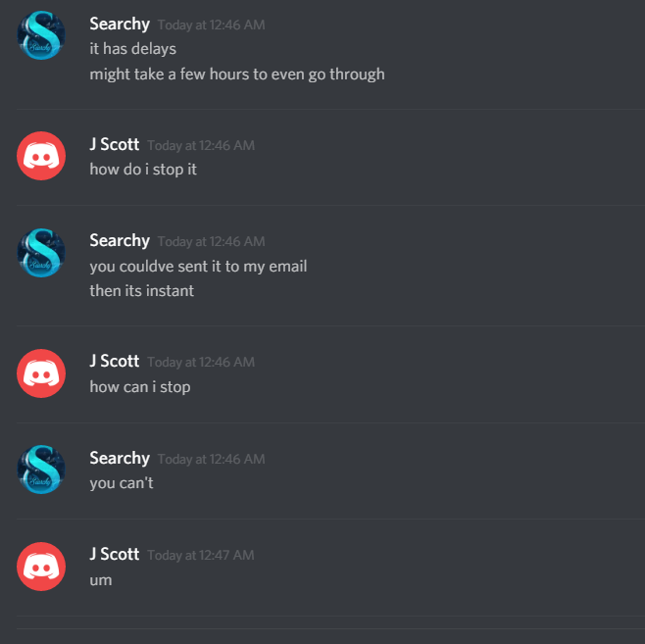
Task: Click the 'Today at 12:47 AM' timestamp
Action: pyautogui.click(x=201, y=555)
